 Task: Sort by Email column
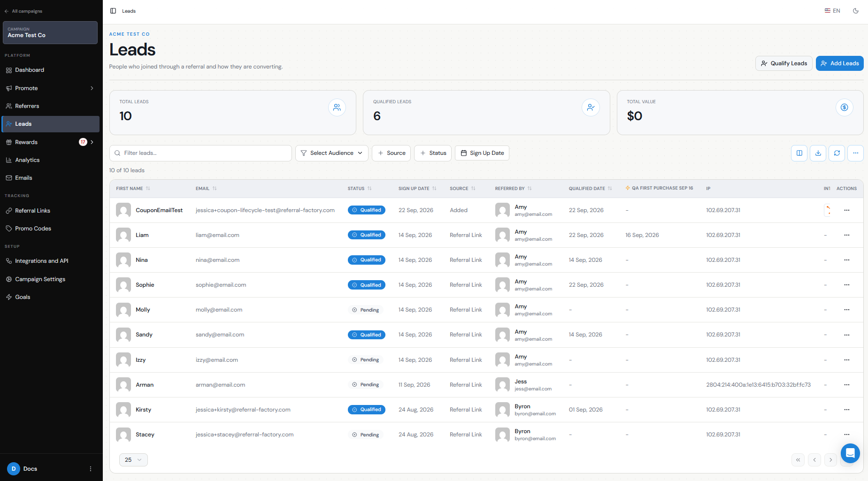click(x=207, y=189)
